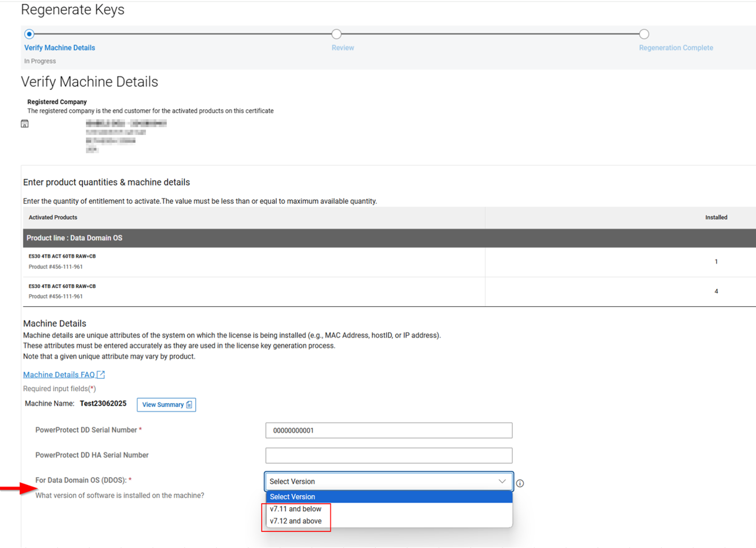Choose 'v7.12 and above' option
The width and height of the screenshot is (756, 548).
[295, 521]
